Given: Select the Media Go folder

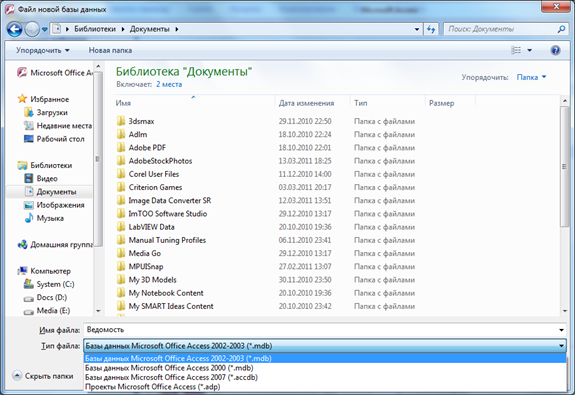Looking at the screenshot, I should click(x=139, y=254).
